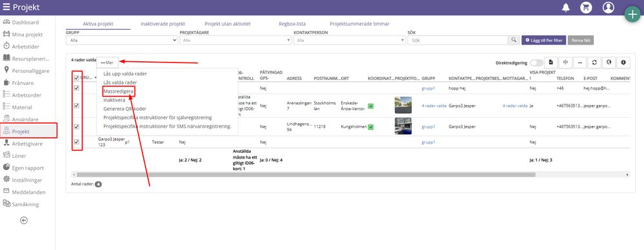Open grupp1 link in Kungsholmen row

429,127
